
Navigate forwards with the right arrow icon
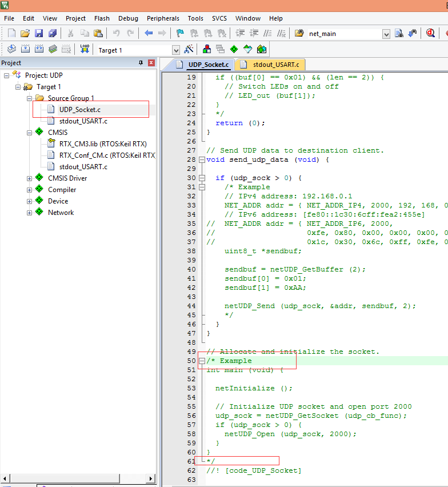coord(162,33)
